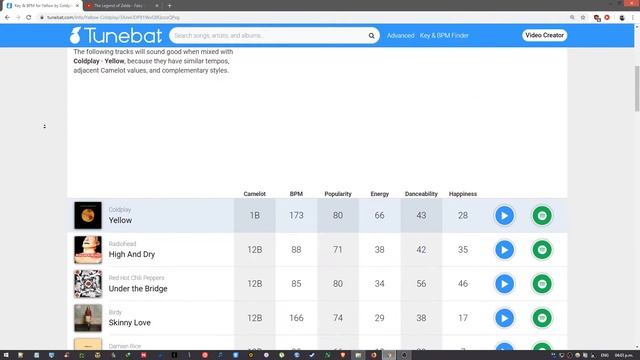The height and width of the screenshot is (360, 640).
Task: Open Yellow in Spotify via green icon
Action: point(542,216)
